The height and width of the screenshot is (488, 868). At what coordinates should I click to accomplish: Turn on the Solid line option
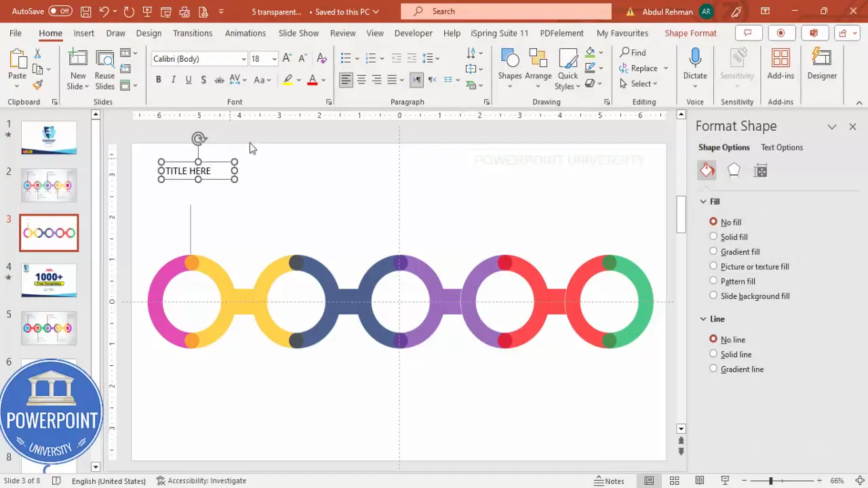tap(713, 354)
